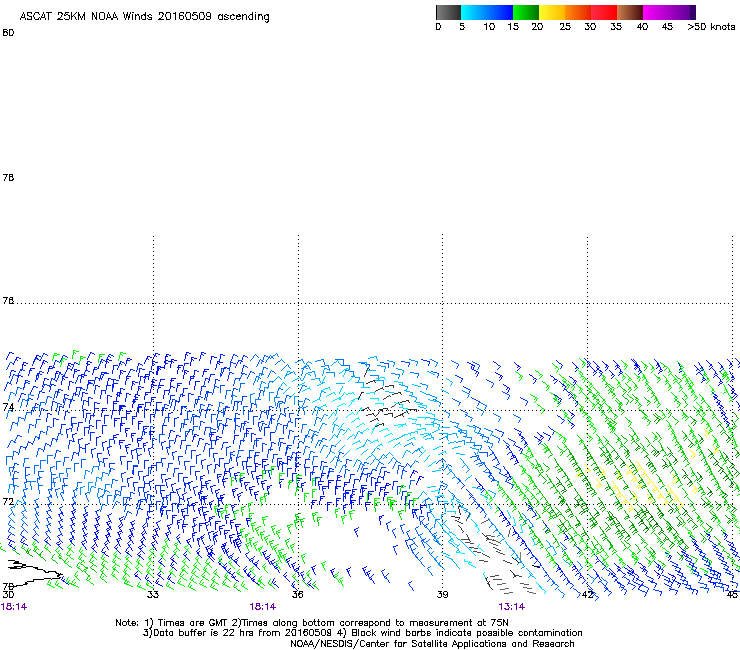Choose the red 30-35 knots legend segment
Viewport: 740px width, 650px height.
point(604,12)
